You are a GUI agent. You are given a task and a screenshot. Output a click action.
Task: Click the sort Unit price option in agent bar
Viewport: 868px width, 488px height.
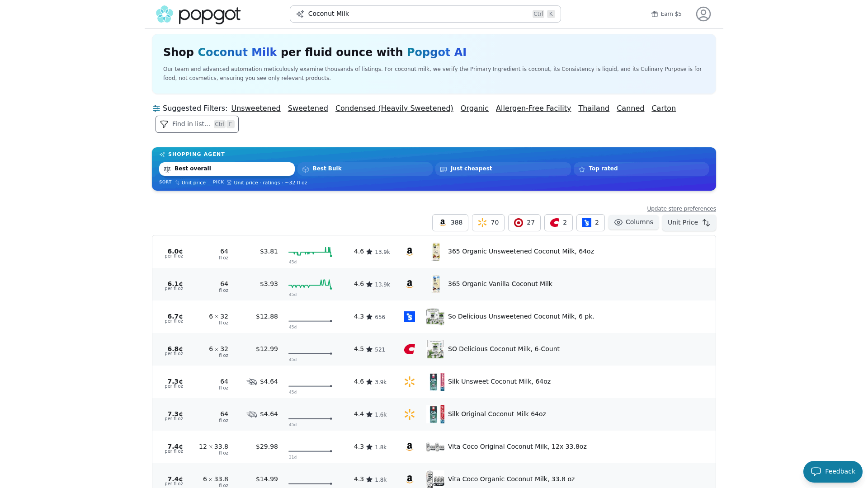coord(190,183)
